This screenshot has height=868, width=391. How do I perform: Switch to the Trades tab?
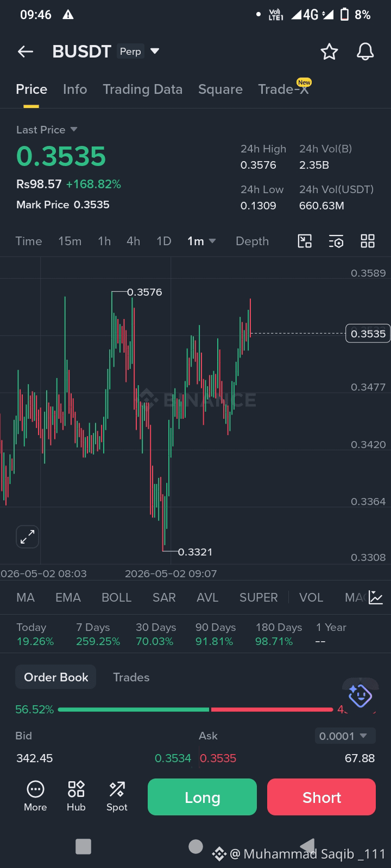[131, 677]
